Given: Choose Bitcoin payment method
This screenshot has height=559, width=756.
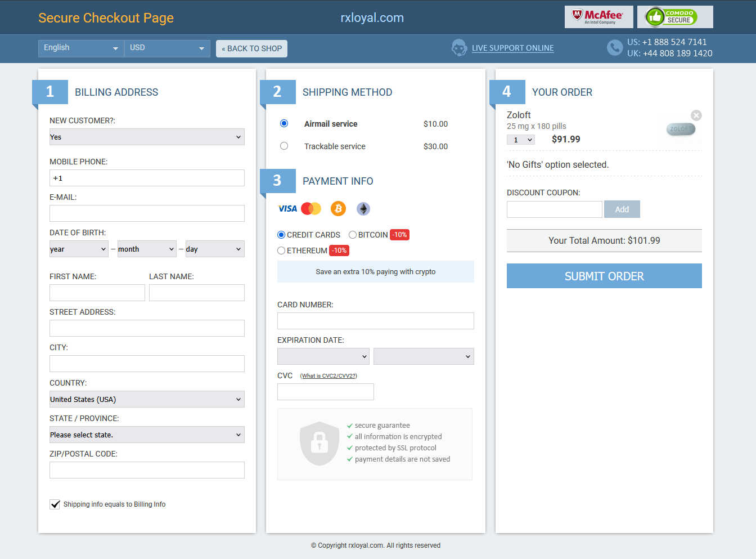Looking at the screenshot, I should pyautogui.click(x=353, y=235).
